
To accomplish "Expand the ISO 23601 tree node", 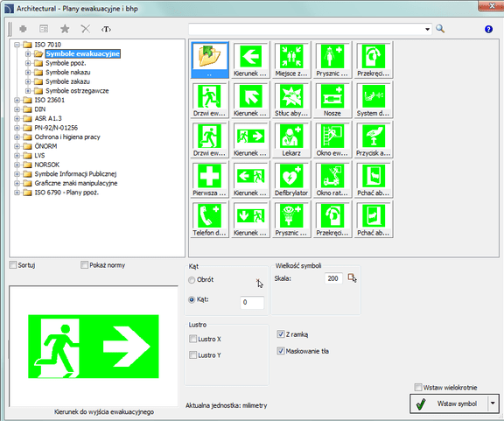I will (17, 100).
